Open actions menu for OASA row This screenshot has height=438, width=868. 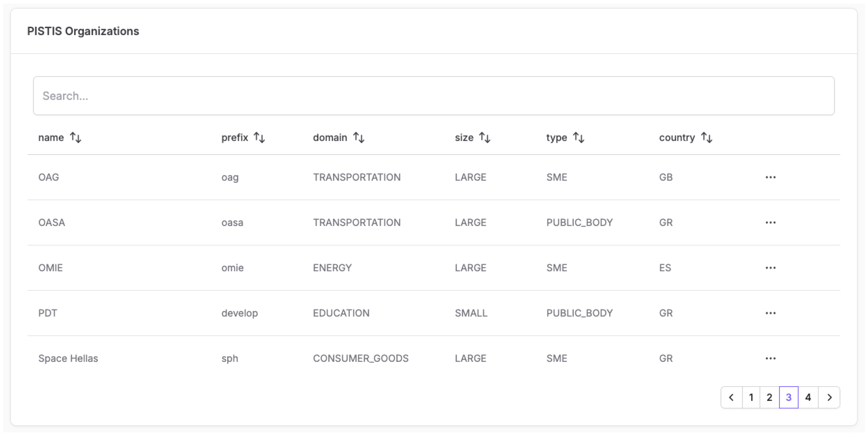(770, 223)
